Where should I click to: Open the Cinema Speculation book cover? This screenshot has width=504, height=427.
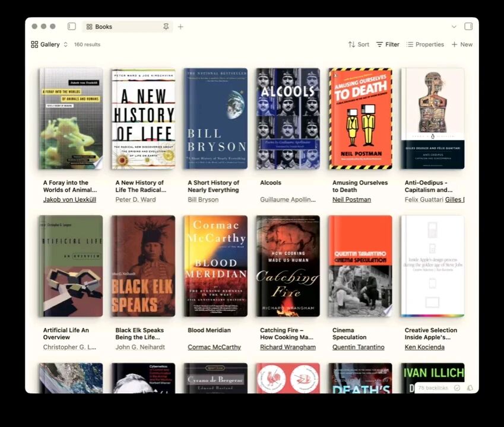360,266
